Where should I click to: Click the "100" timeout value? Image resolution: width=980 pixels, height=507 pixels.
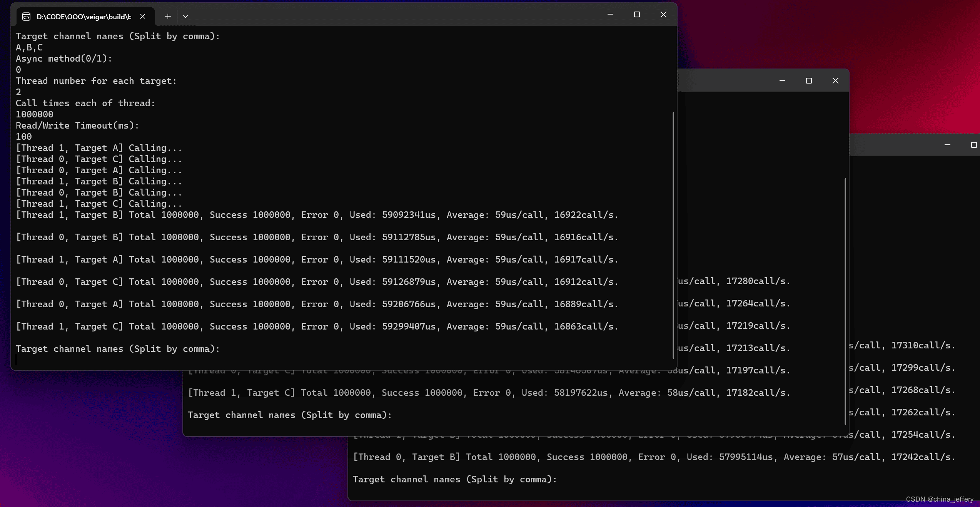coord(24,137)
